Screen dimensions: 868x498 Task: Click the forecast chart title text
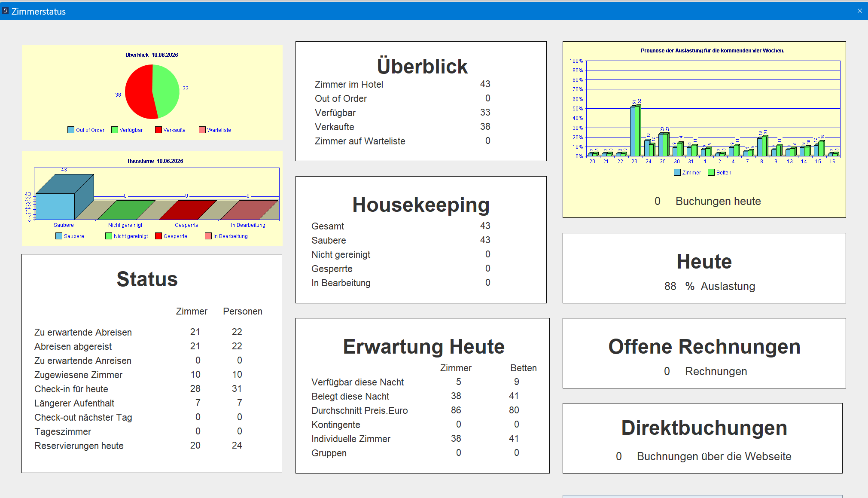(713, 51)
